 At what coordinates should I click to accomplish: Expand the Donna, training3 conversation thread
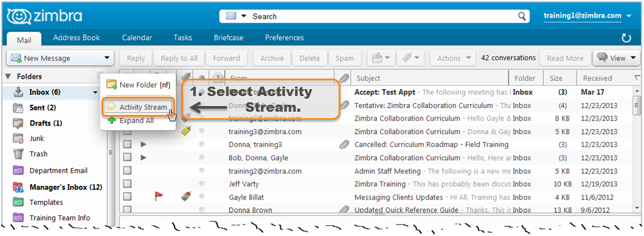(144, 145)
